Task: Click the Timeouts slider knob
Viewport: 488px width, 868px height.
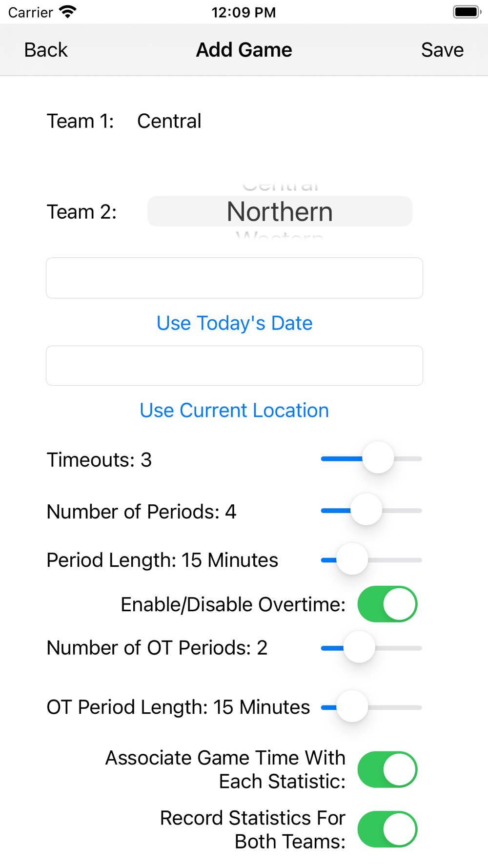Action: (x=378, y=458)
